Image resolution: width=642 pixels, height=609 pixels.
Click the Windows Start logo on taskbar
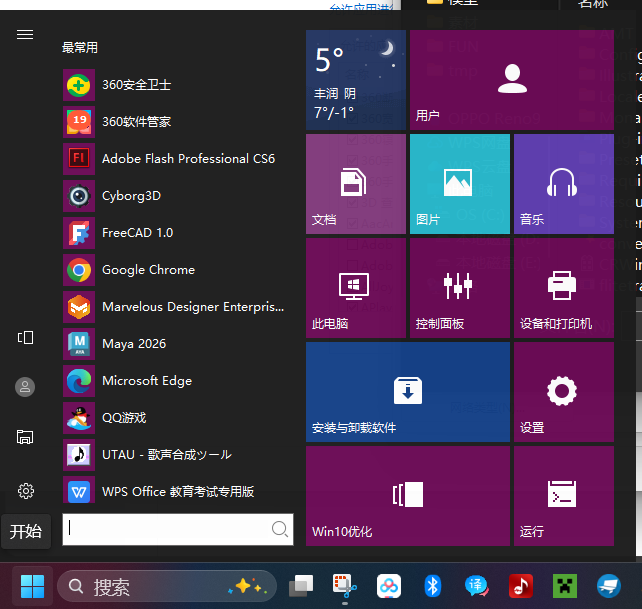coord(32,586)
